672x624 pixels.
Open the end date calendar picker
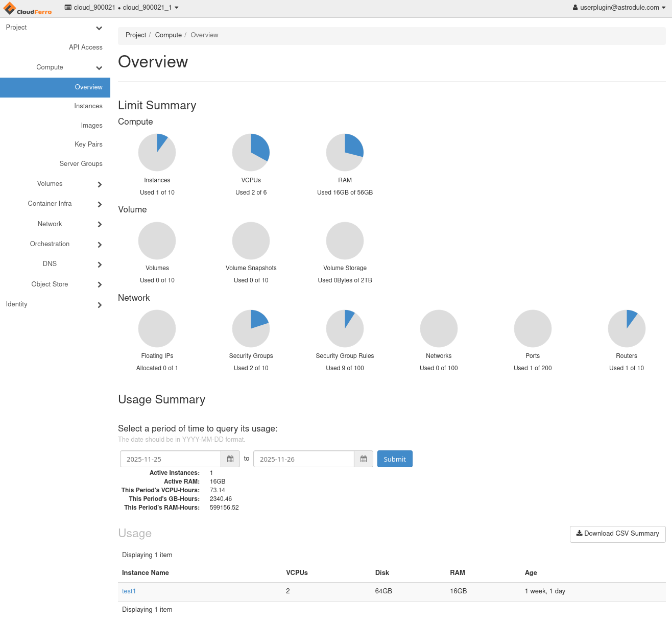[x=364, y=459]
